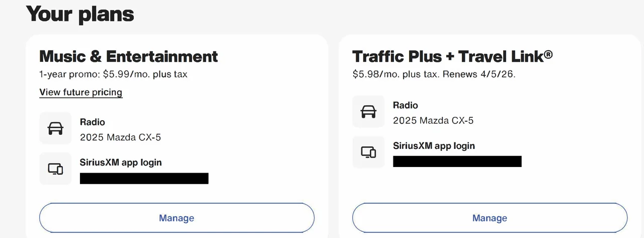The height and width of the screenshot is (238, 644).
Task: Click the redacted login in Traffic Plus plan
Action: [x=457, y=162]
